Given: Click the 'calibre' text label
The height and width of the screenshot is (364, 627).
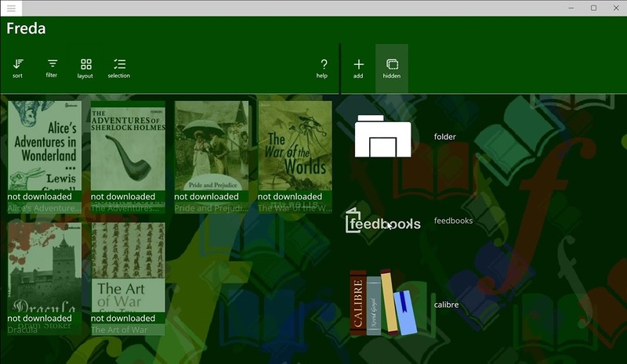Looking at the screenshot, I should (x=446, y=305).
